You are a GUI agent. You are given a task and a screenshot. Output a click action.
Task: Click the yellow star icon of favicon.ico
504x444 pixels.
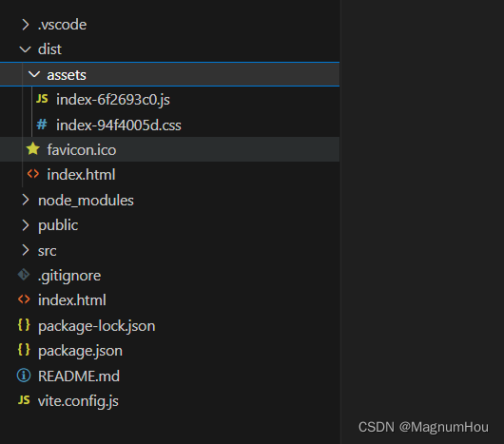point(32,149)
